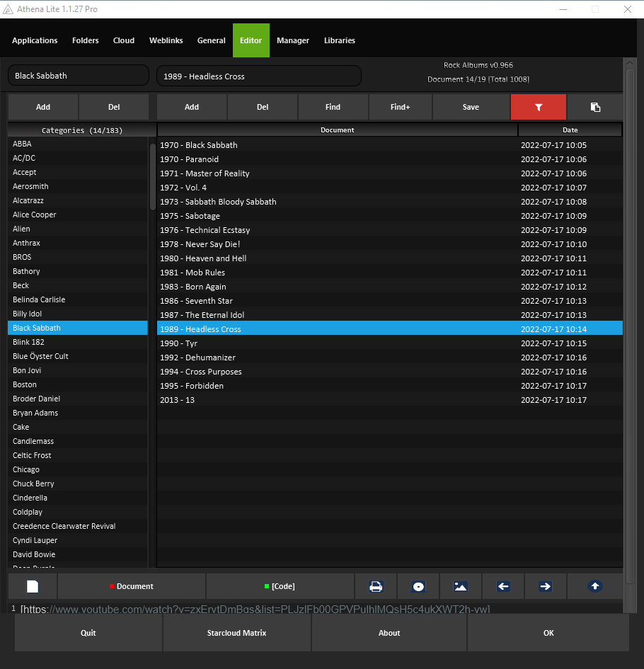
Task: Select the General tab
Action: pyautogui.click(x=211, y=40)
